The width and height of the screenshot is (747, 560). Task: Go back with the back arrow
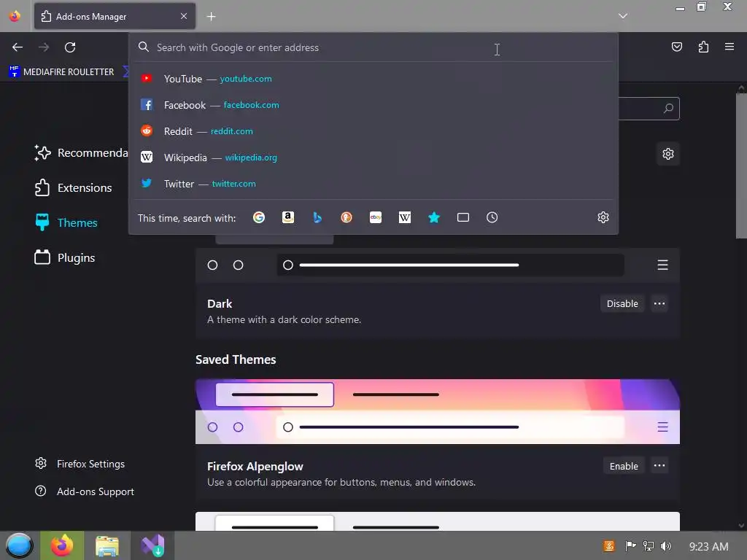[18, 47]
